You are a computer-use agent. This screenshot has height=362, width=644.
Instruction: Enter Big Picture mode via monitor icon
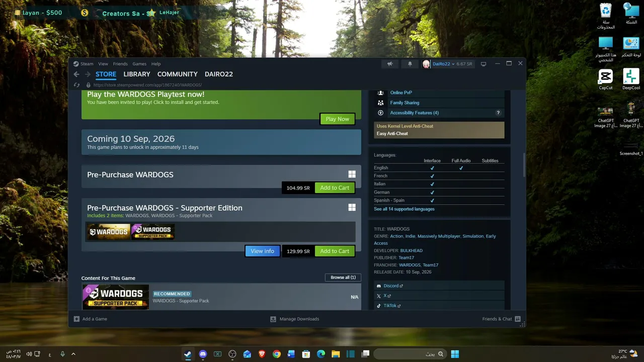pos(484,64)
